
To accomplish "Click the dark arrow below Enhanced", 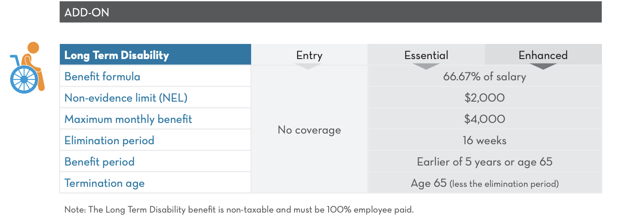I will 543,67.
